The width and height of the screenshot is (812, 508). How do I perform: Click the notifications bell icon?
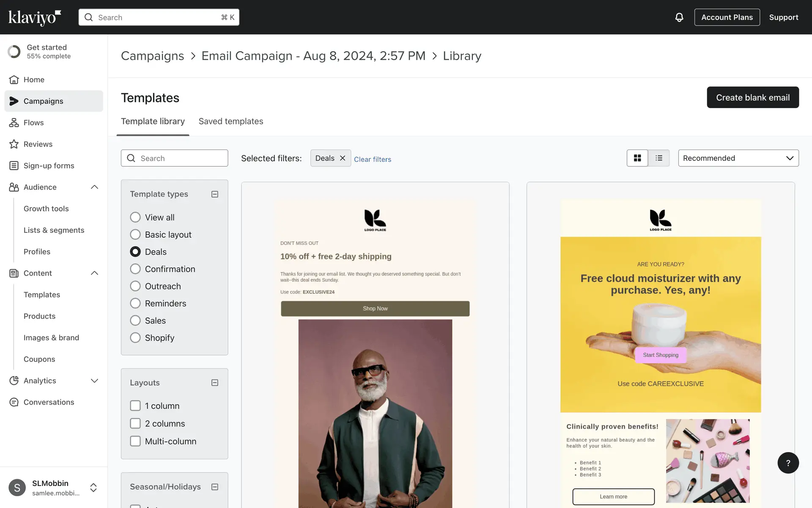[679, 17]
